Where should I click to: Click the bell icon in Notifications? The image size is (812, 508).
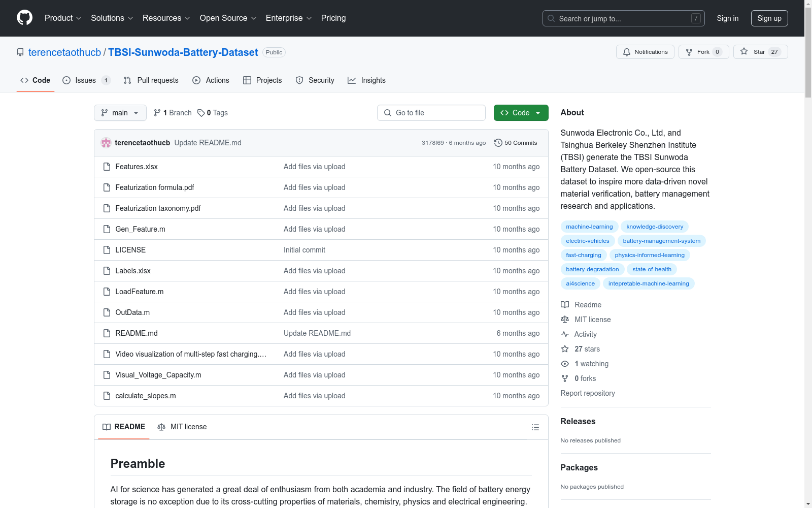627,52
